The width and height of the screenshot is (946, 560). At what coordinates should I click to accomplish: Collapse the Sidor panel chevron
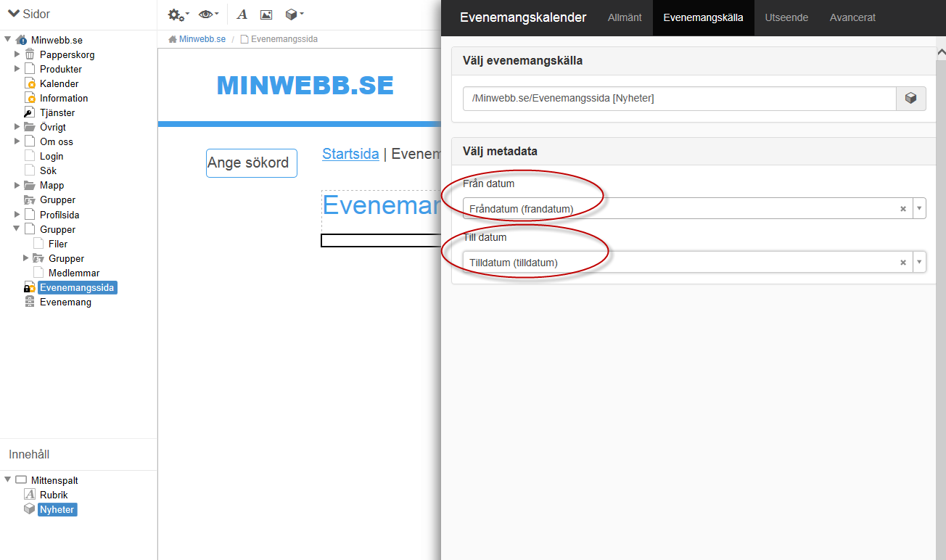click(13, 14)
